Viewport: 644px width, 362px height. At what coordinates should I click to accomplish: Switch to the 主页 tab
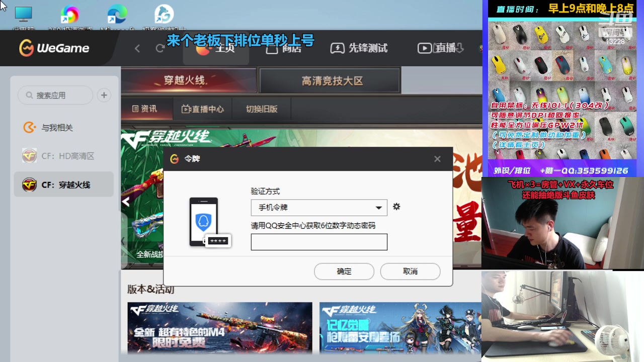pos(216,48)
